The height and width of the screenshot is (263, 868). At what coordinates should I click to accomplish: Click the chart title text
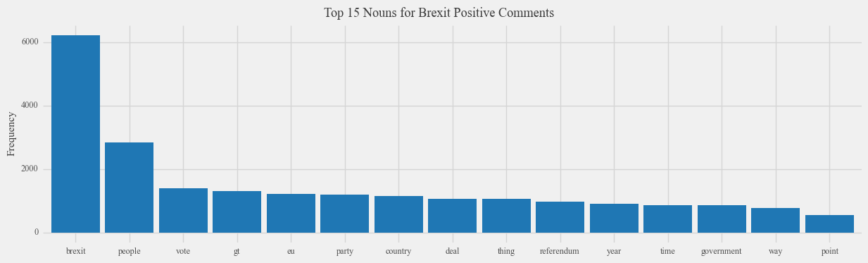[x=439, y=13]
